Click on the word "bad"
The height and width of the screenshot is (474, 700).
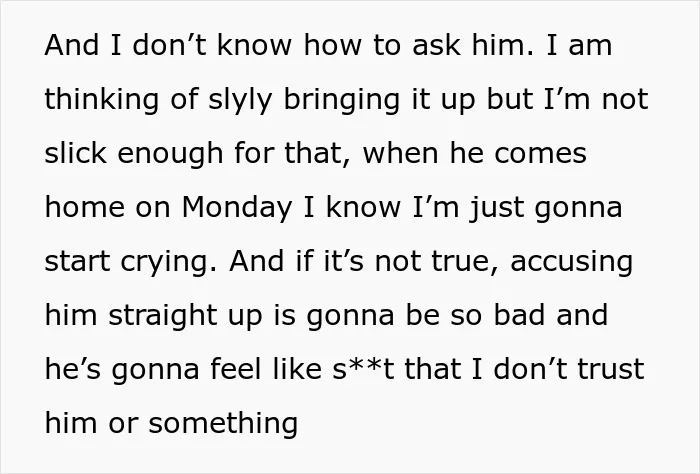pyautogui.click(x=519, y=315)
